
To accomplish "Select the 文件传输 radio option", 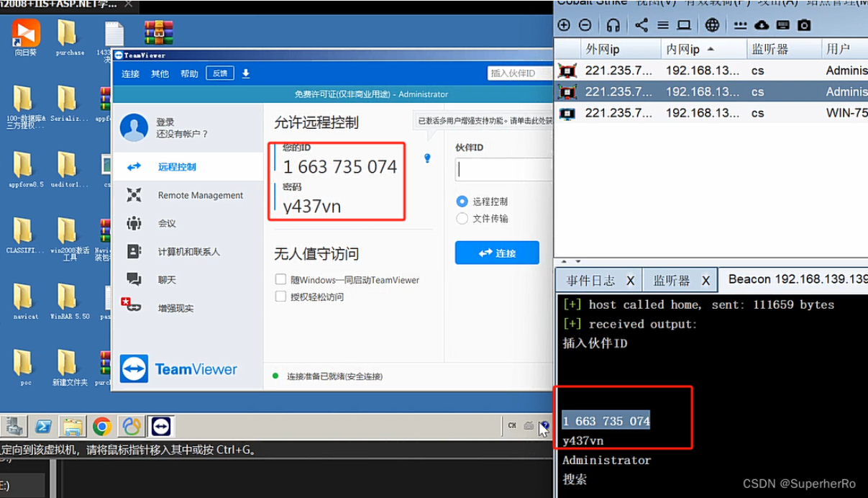I will 462,219.
